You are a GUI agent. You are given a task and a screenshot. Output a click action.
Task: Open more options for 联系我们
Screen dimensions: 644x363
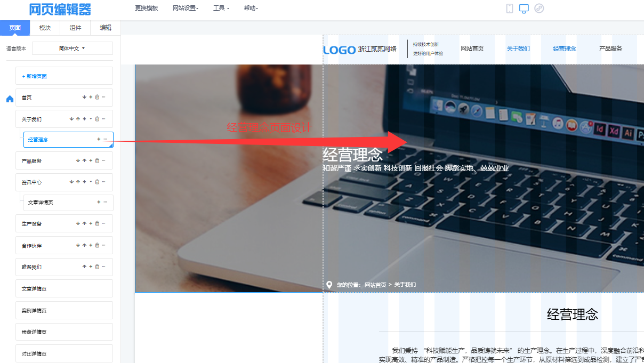[x=103, y=267]
